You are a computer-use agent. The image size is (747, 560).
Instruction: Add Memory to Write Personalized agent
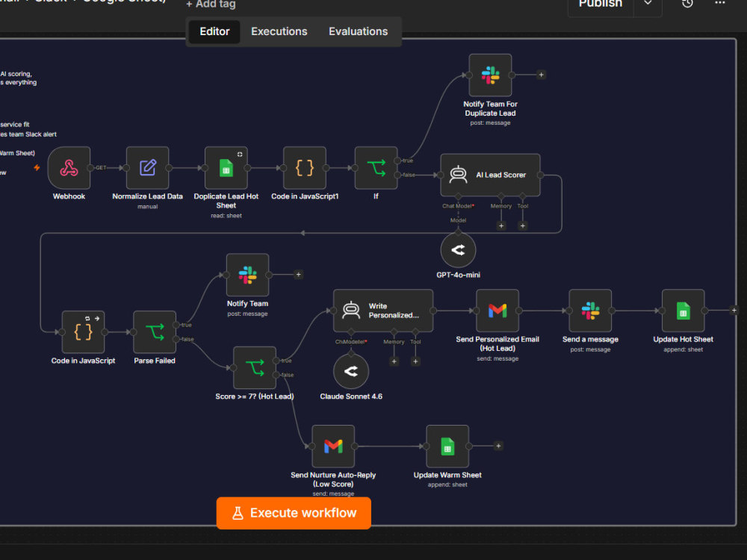tap(394, 361)
